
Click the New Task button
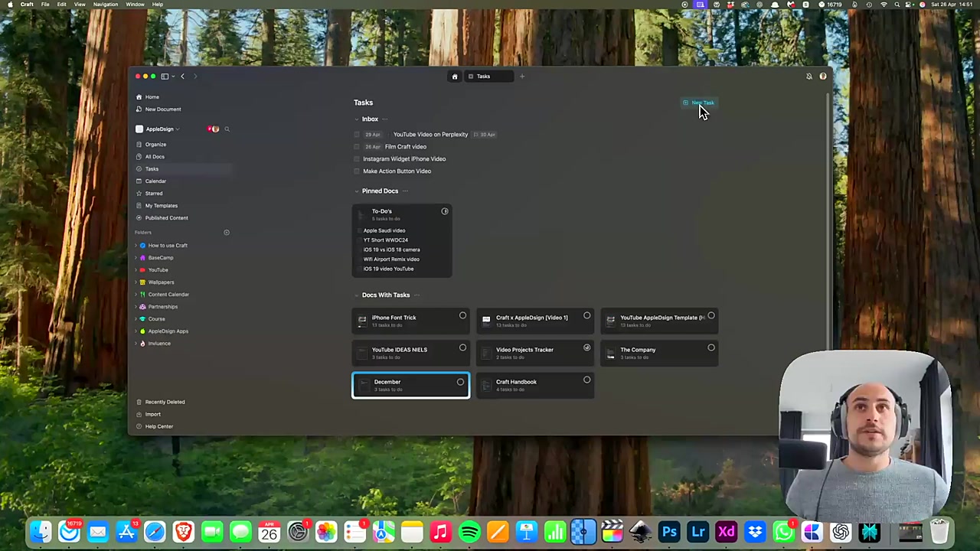coord(698,103)
